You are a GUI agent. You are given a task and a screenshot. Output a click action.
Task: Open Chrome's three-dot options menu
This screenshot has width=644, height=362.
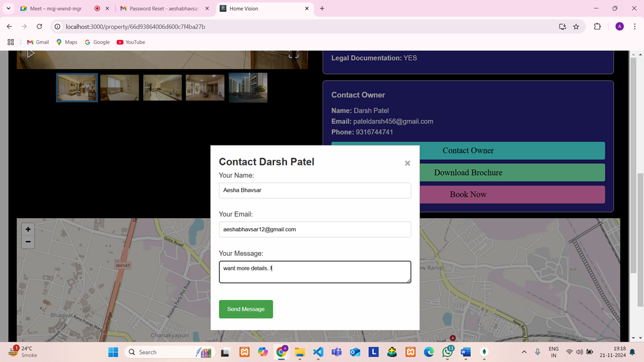[634, 26]
